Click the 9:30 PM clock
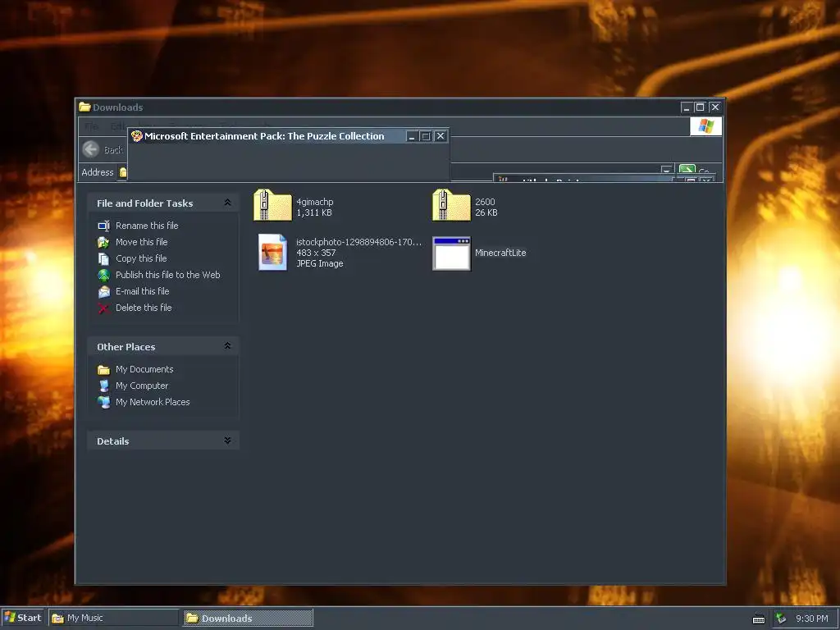Image resolution: width=840 pixels, height=630 pixels. (811, 619)
